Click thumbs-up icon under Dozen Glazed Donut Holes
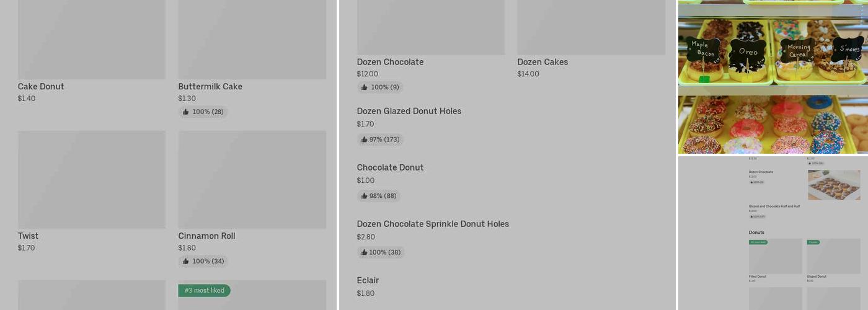This screenshot has height=310, width=868. (364, 139)
